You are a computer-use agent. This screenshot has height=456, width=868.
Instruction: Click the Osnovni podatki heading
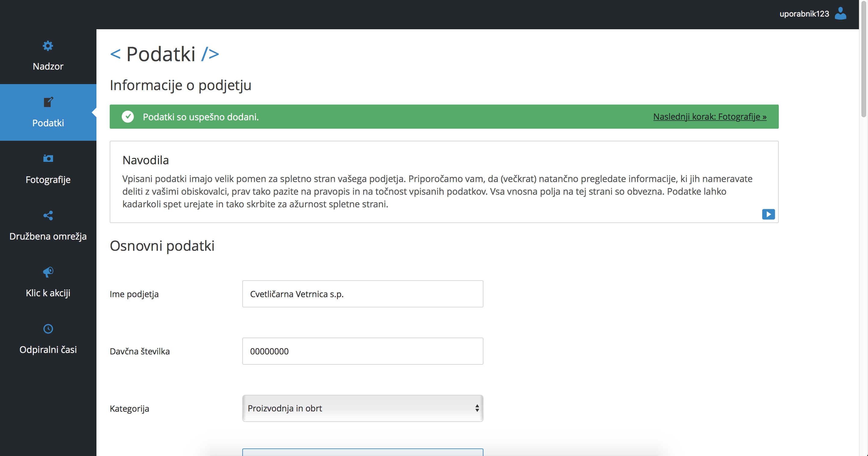click(162, 246)
